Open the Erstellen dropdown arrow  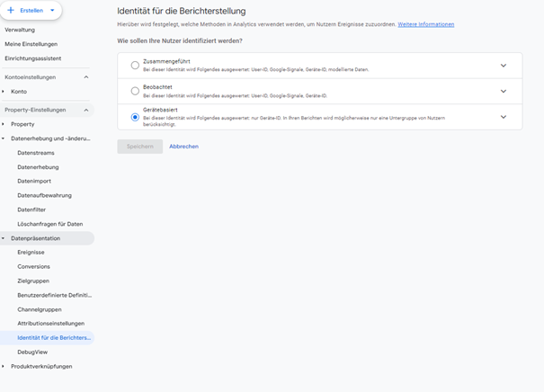pyautogui.click(x=52, y=10)
